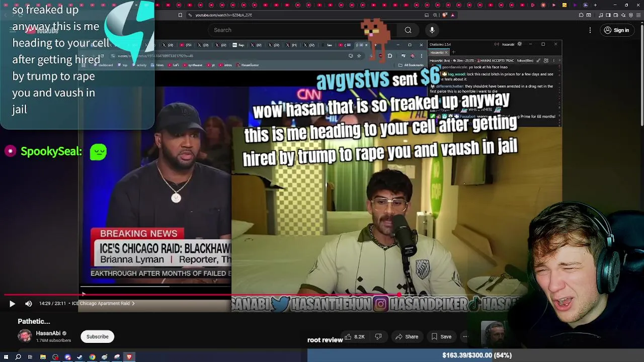
Task: Open the Windows Start menu
Action: tap(6, 357)
